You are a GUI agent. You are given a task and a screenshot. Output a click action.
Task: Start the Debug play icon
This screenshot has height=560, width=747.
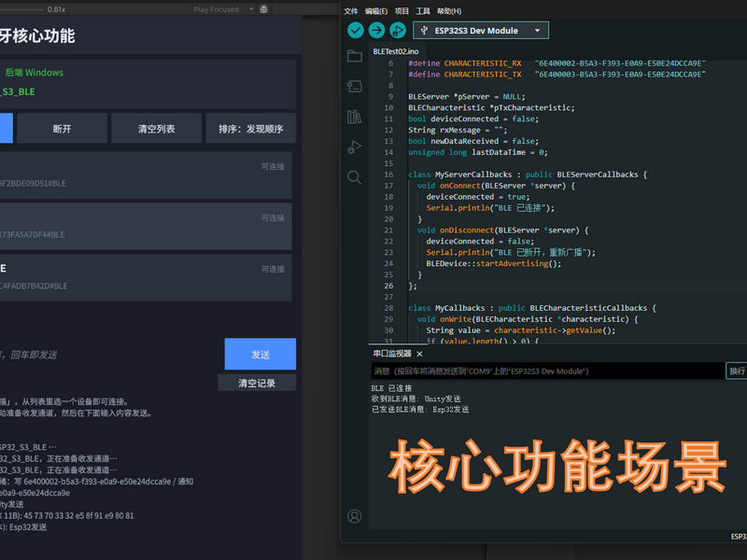[398, 31]
